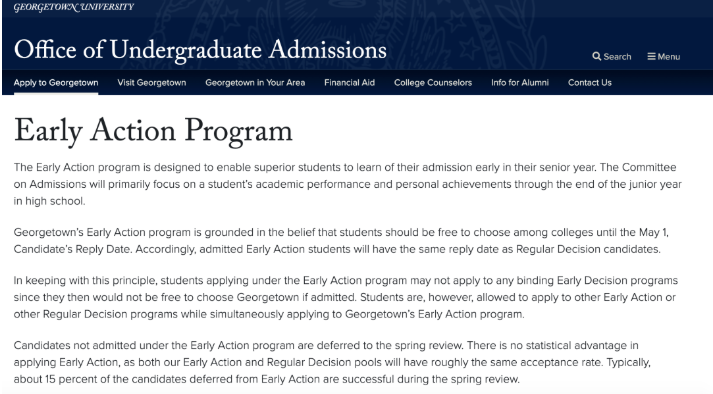The height and width of the screenshot is (394, 713).
Task: Click the Search label in header
Action: 617,56
